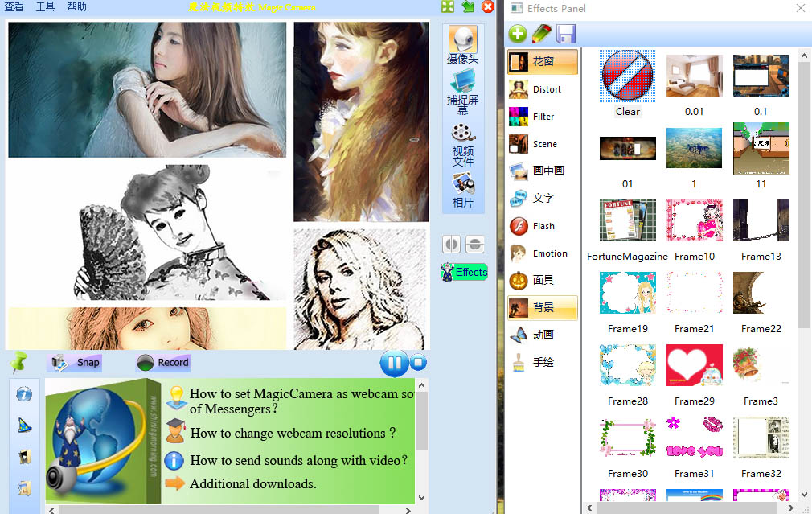Stop the video preview
812x514 pixels.
pos(418,362)
